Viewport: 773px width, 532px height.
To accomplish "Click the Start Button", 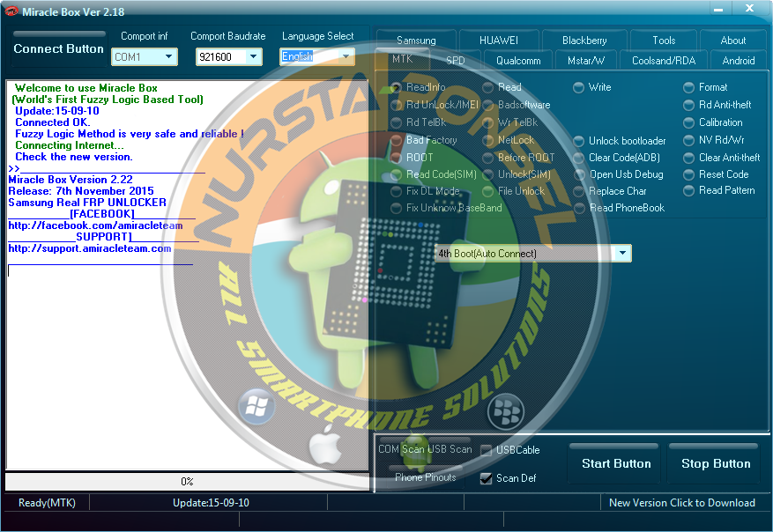I will pos(616,463).
